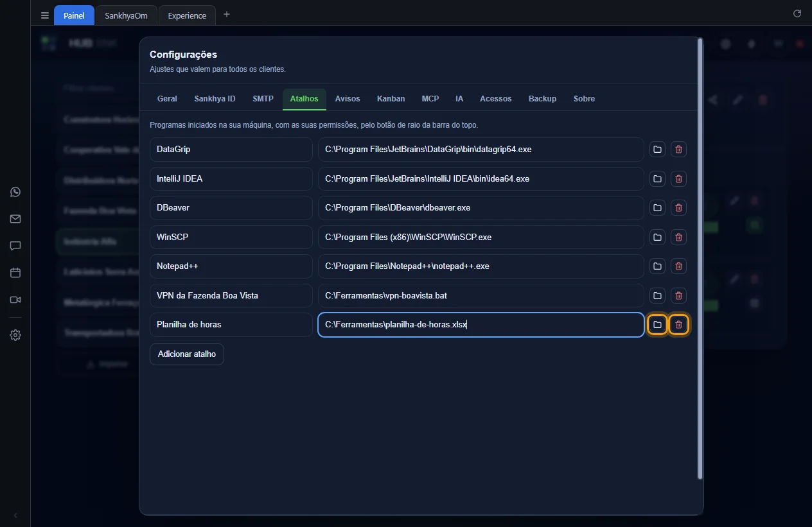Delete the IntelliJ IDEA shortcut
The height and width of the screenshot is (527, 812).
678,178
